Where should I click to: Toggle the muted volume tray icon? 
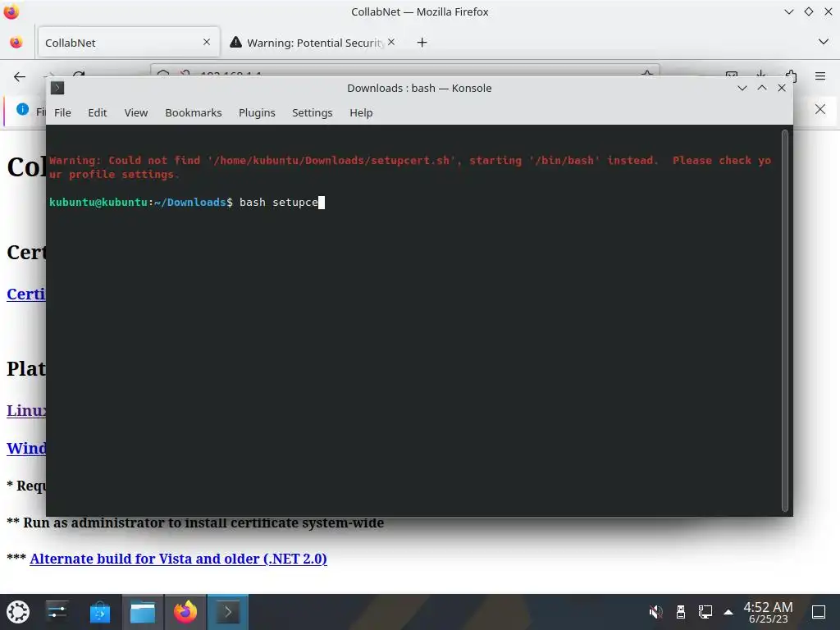655,612
